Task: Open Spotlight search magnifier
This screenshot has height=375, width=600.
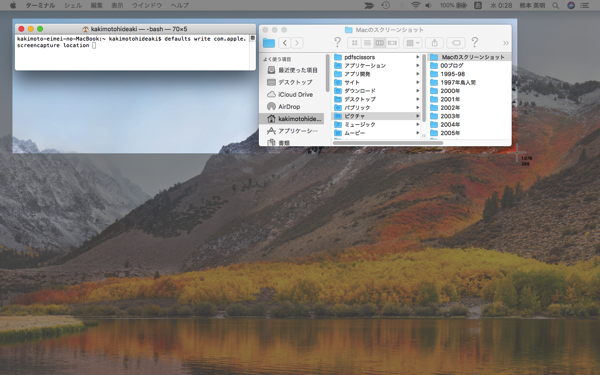Action: click(556, 5)
